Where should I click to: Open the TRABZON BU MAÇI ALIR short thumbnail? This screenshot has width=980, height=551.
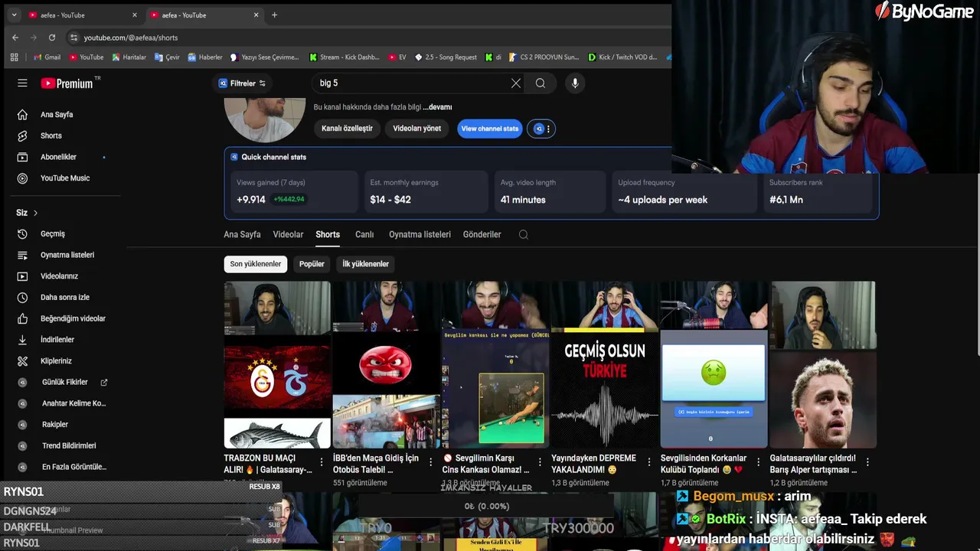click(277, 364)
